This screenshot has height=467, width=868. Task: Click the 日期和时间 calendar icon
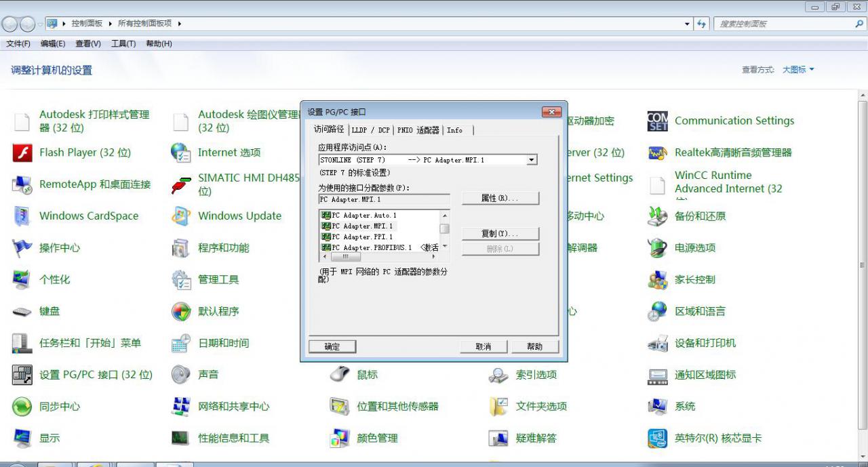point(181,343)
